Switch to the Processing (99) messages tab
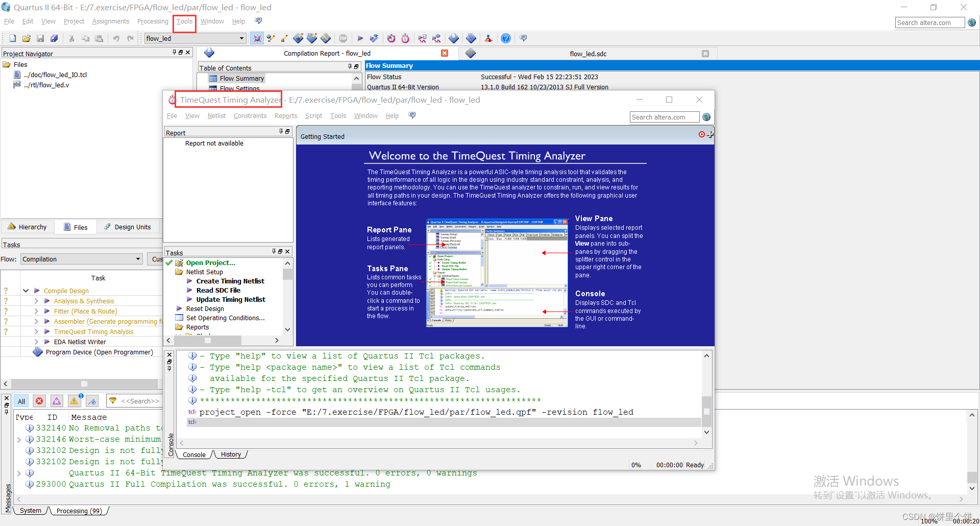This screenshot has height=526, width=980. 79,511
